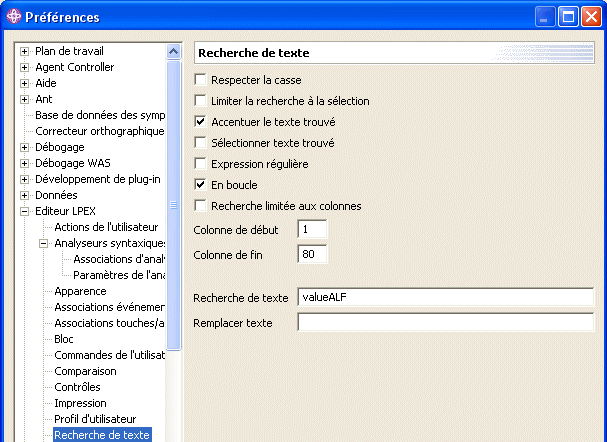Click the Préférences window title icon
607x442 pixels.
point(14,17)
